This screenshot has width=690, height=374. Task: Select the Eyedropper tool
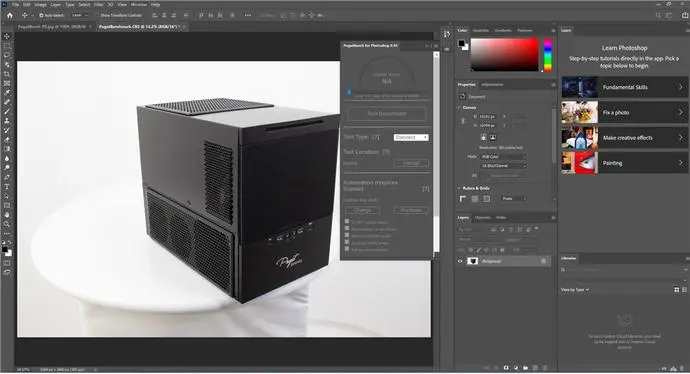point(7,93)
